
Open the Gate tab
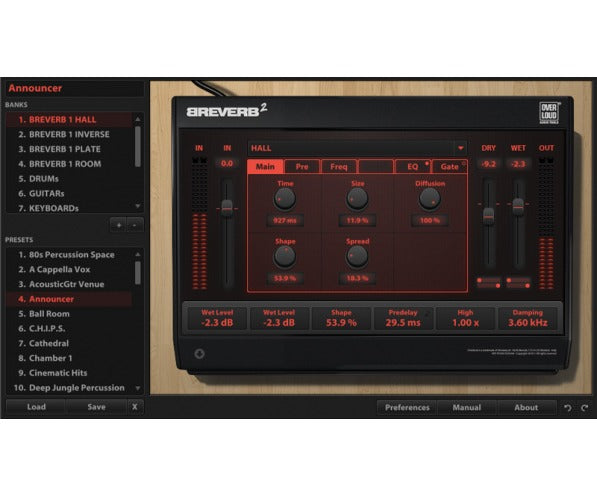pos(450,166)
